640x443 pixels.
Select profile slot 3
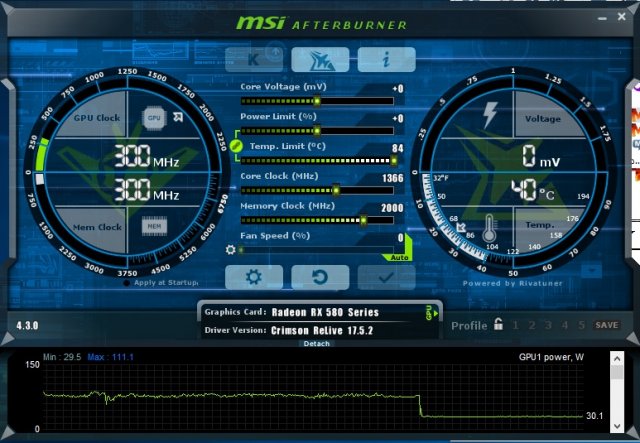tap(548, 325)
